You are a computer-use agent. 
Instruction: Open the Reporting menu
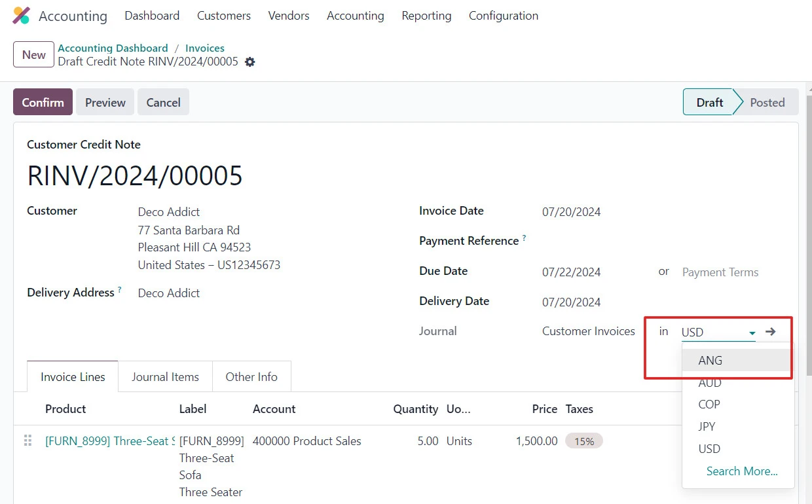click(426, 15)
